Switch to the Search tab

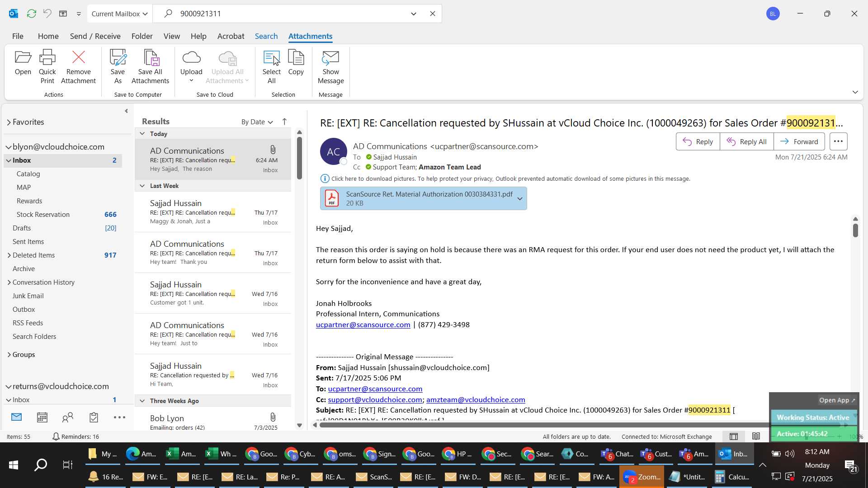(x=266, y=36)
